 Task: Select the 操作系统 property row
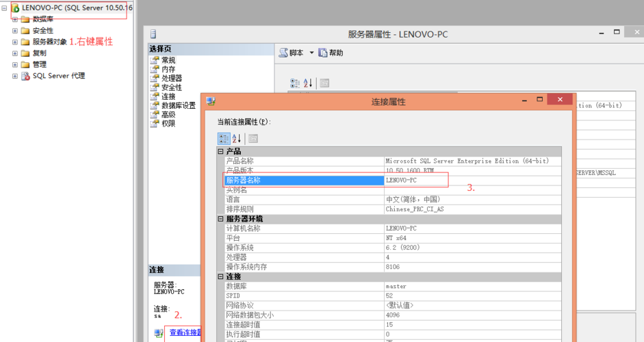(393, 248)
